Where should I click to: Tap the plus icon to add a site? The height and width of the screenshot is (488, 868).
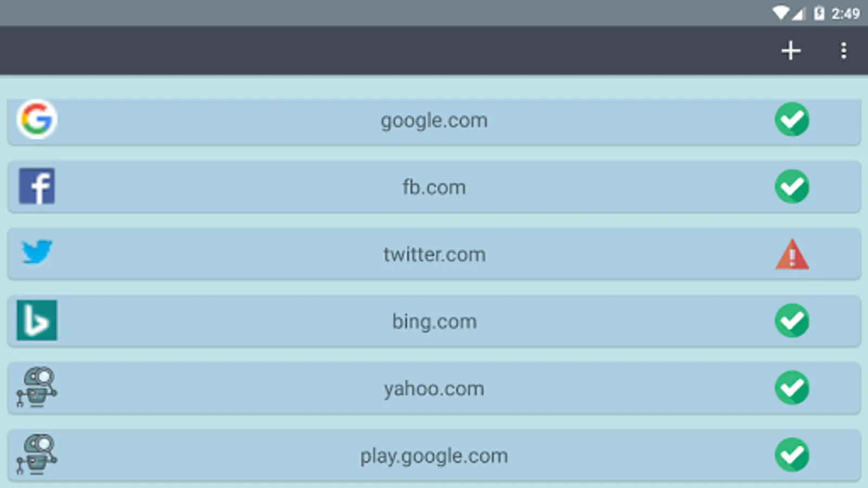pyautogui.click(x=791, y=50)
